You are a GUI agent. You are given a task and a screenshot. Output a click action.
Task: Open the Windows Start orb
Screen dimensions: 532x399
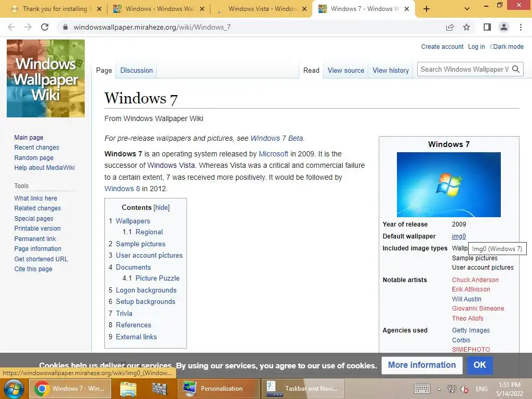click(x=13, y=389)
